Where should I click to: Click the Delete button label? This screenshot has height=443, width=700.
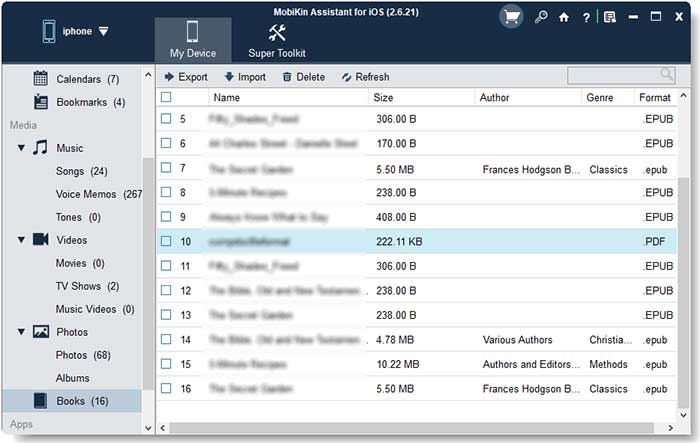pos(311,77)
